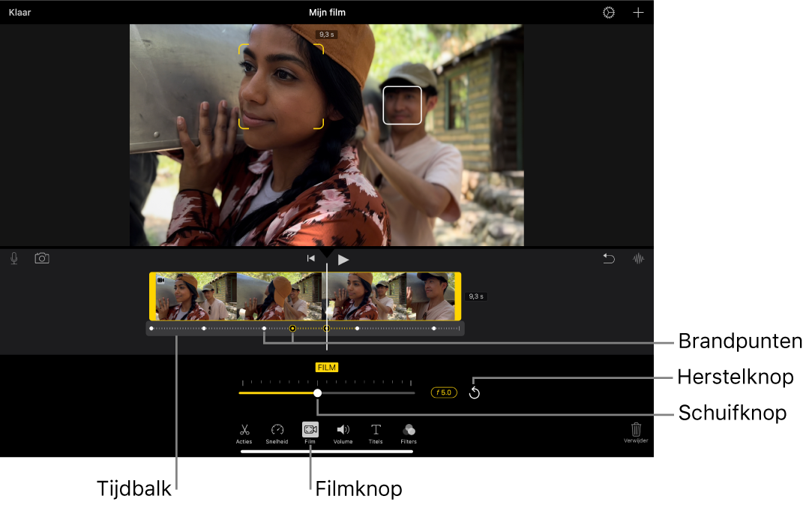Open project settings gear icon

(609, 13)
